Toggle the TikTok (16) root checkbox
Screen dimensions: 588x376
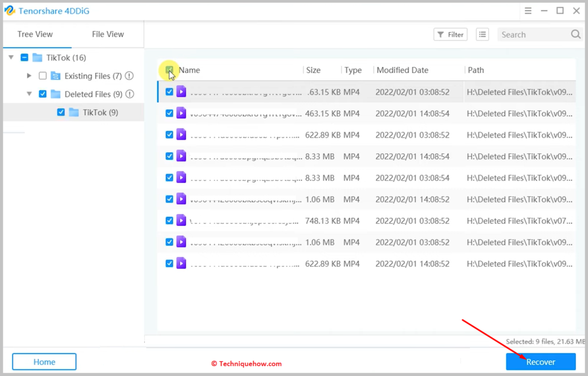[24, 57]
